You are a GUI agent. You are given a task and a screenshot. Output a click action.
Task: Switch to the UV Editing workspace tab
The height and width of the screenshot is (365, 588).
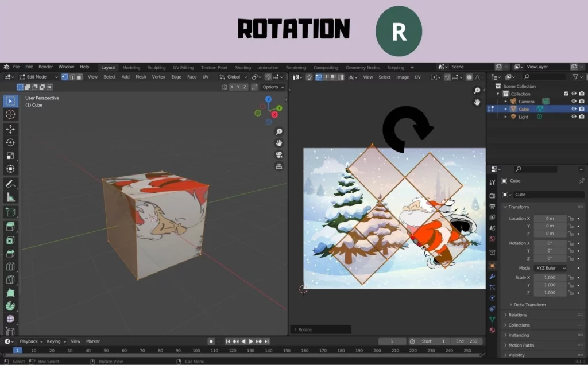pos(183,68)
